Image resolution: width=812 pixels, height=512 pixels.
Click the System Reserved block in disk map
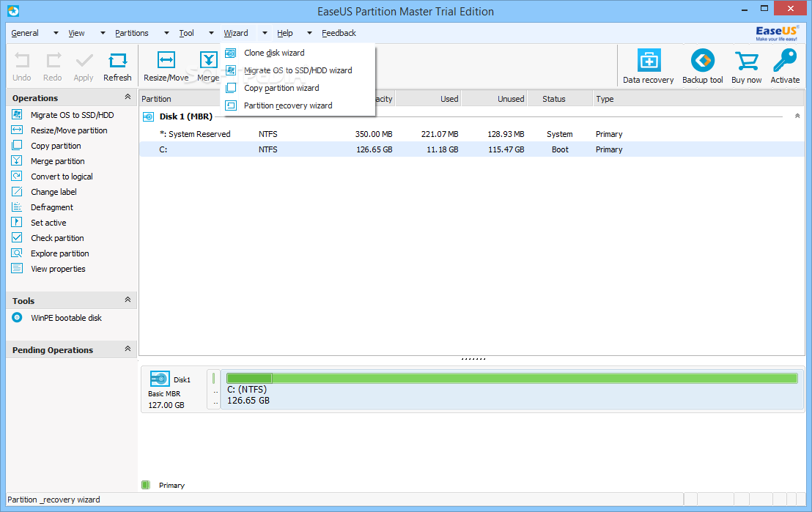[213, 389]
